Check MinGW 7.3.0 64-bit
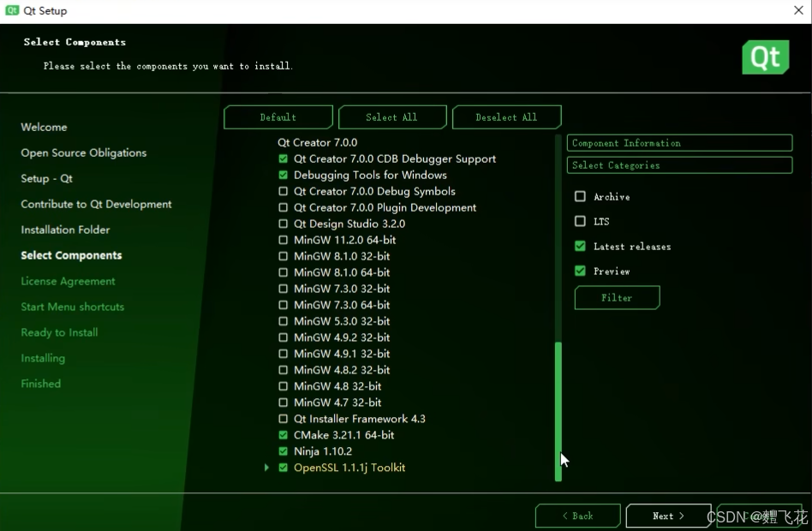 point(283,305)
